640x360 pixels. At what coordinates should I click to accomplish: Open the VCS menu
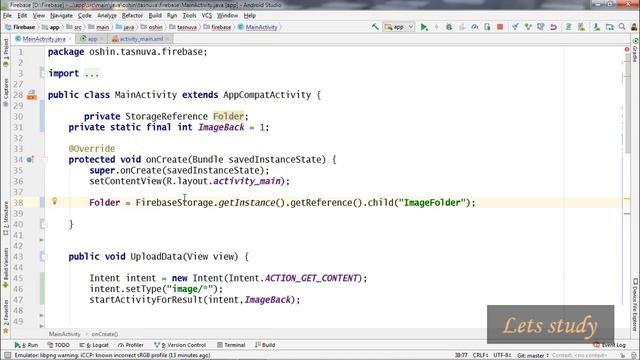[x=207, y=16]
